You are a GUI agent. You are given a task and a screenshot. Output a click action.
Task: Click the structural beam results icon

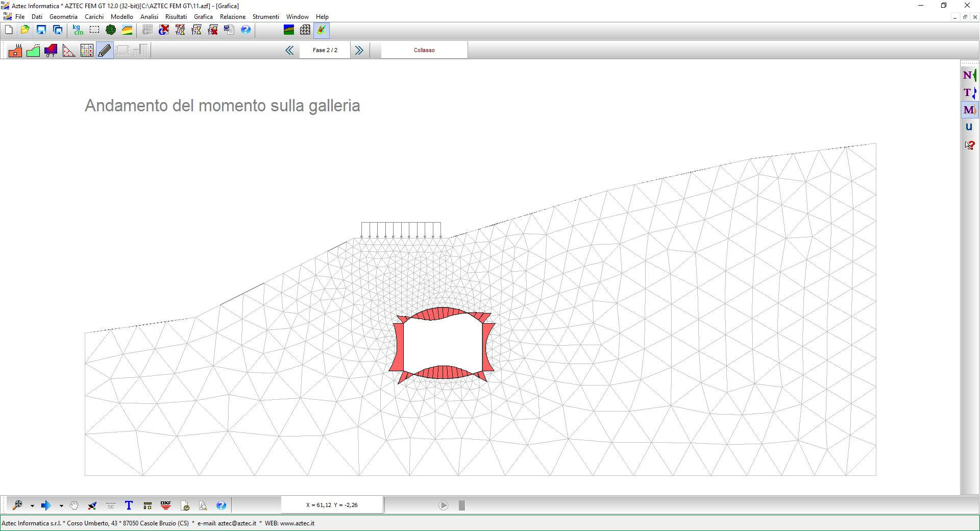(x=105, y=51)
